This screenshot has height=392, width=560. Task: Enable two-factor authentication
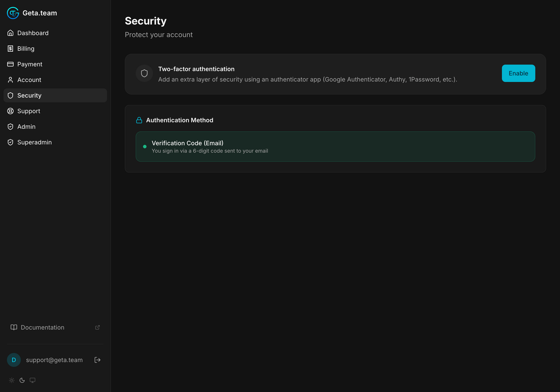click(518, 73)
